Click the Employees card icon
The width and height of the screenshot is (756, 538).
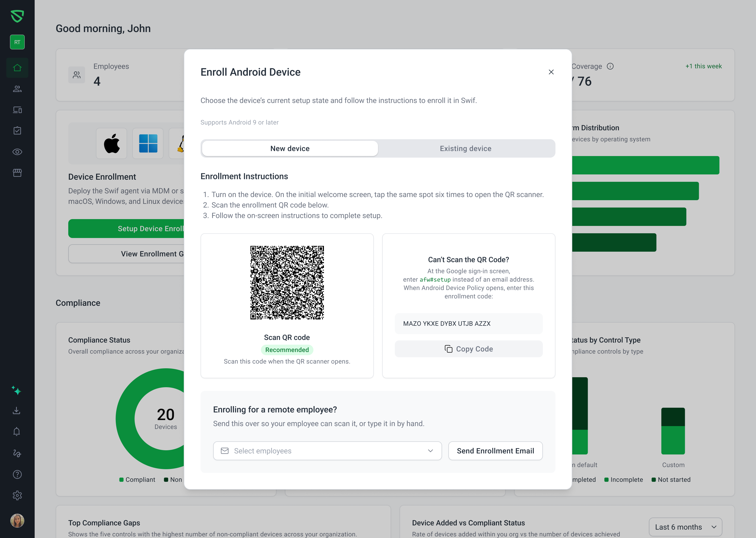coord(77,75)
